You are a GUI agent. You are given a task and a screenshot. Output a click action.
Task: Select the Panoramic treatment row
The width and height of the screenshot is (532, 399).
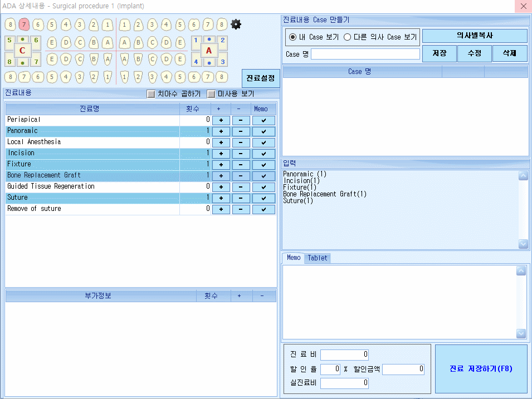tap(141, 131)
